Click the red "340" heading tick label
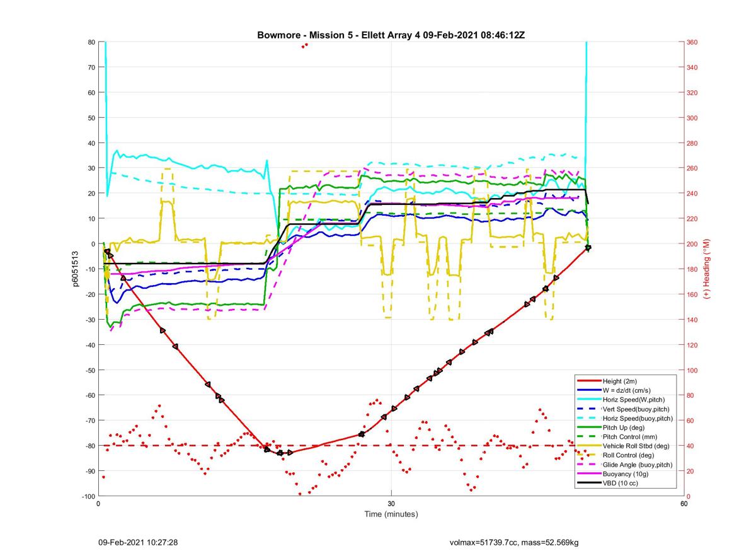The width and height of the screenshot is (756, 558). [693, 67]
